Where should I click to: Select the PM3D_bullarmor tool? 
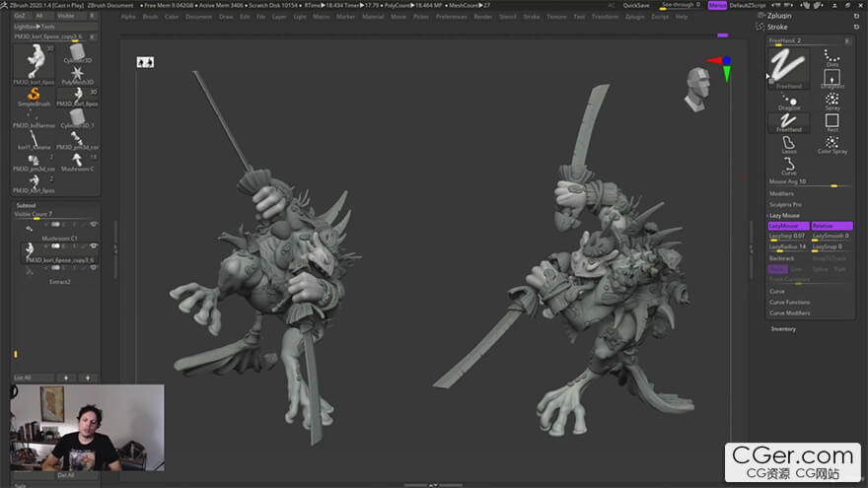tap(34, 118)
